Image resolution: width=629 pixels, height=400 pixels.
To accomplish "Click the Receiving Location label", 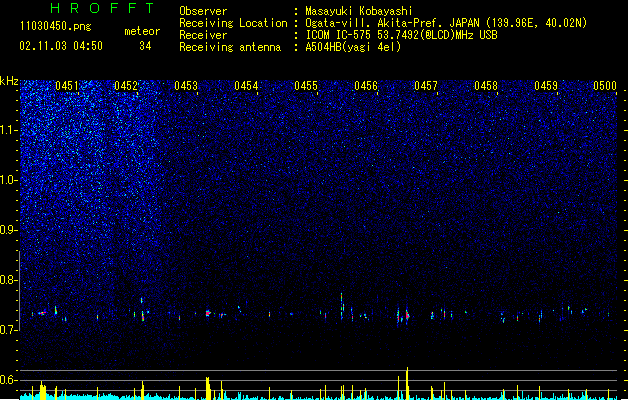I will (x=233, y=23).
